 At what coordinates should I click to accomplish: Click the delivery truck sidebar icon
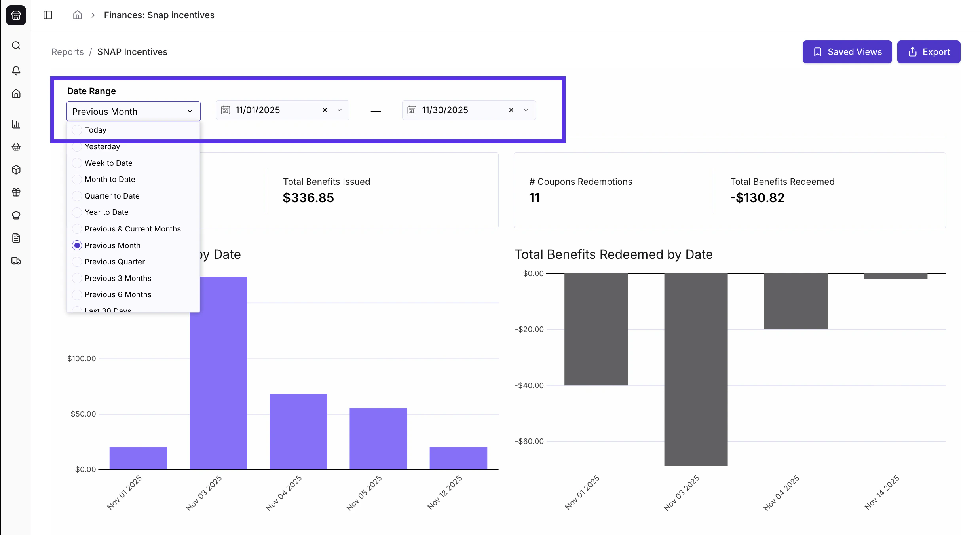click(x=16, y=261)
